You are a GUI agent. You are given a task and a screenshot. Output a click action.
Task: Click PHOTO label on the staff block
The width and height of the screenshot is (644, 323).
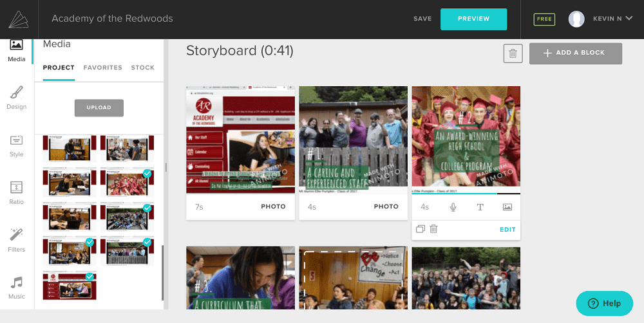tap(386, 207)
